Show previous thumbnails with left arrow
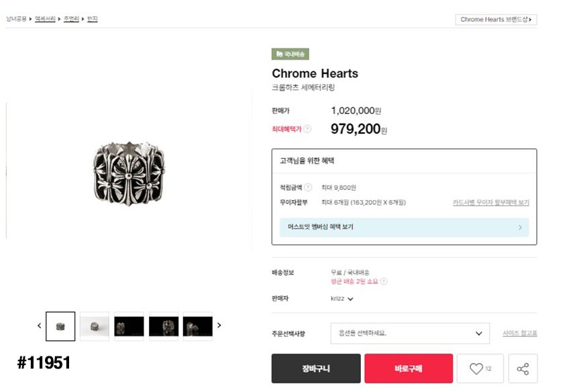The image size is (577, 392). point(39,326)
